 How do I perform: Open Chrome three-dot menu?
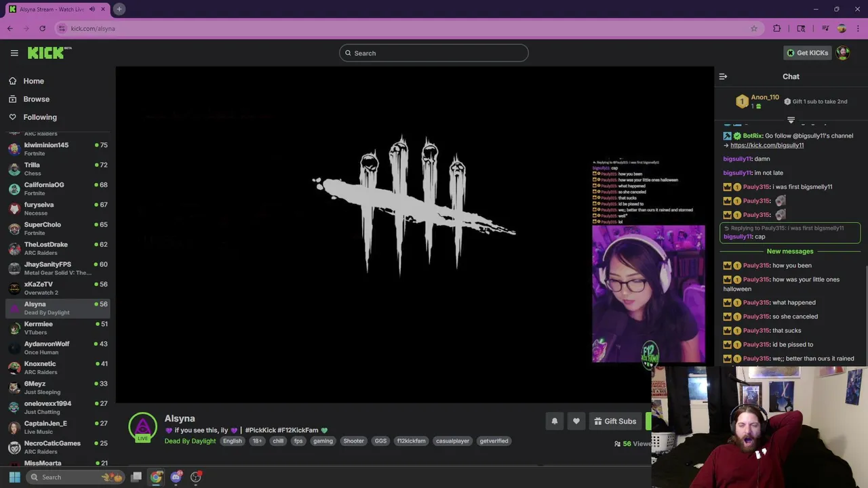pyautogui.click(x=858, y=28)
